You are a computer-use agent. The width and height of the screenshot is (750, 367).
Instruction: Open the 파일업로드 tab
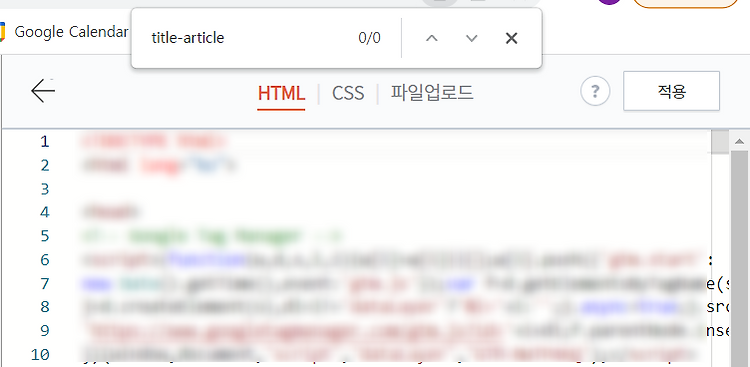click(432, 92)
